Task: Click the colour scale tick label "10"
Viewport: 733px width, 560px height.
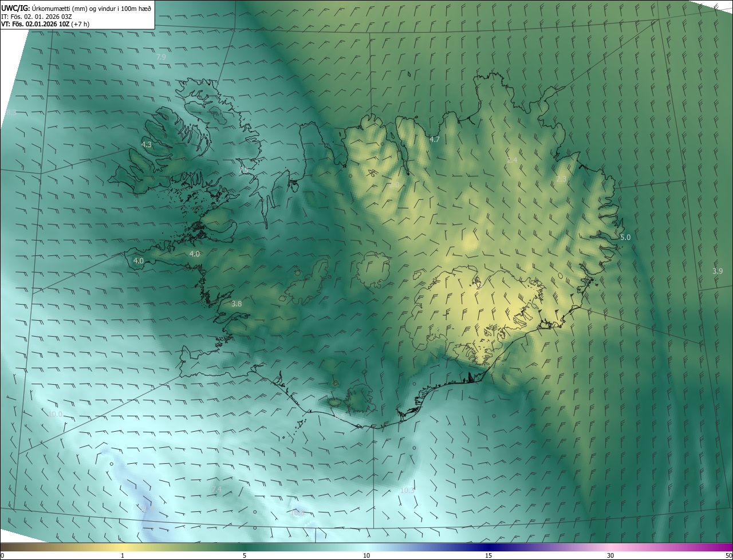Action: pos(366,555)
